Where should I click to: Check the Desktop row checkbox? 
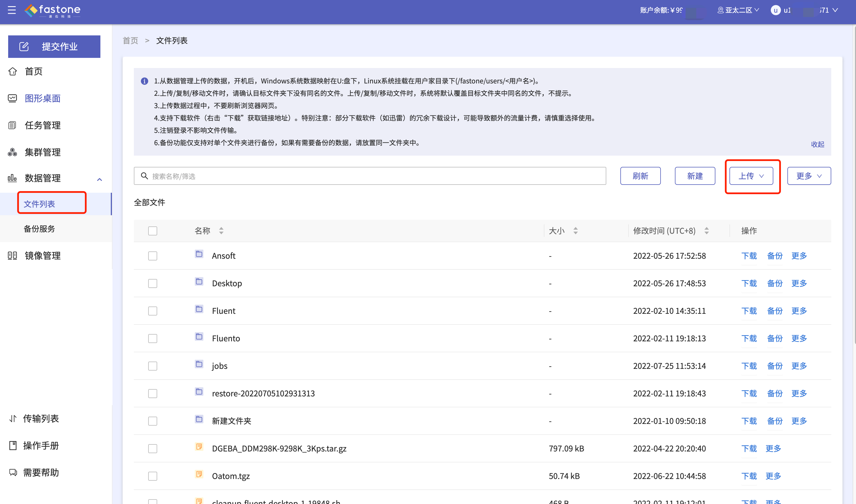(x=153, y=283)
